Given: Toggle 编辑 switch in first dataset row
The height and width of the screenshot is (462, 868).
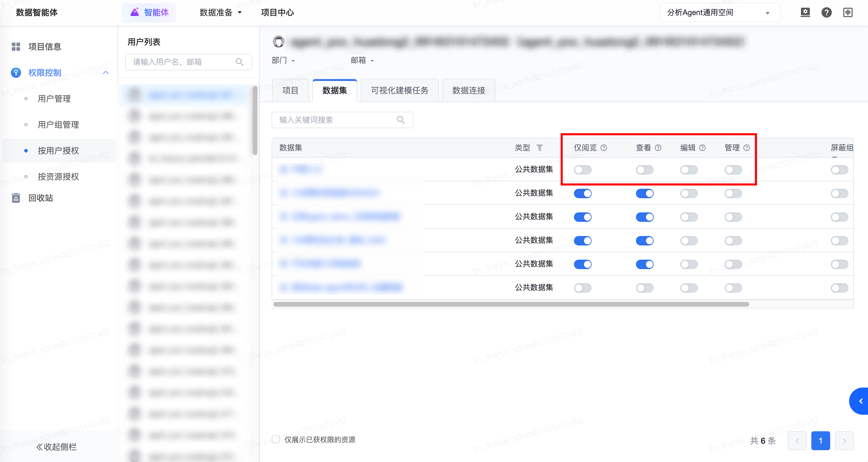Looking at the screenshot, I should [689, 170].
